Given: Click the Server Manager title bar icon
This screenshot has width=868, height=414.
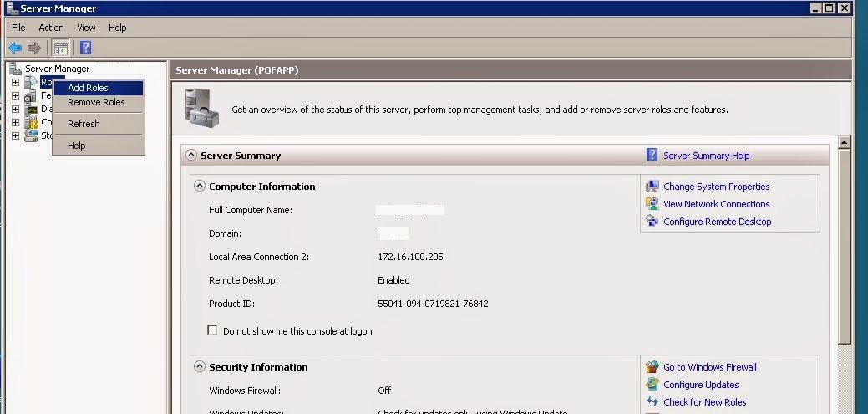Looking at the screenshot, I should click(x=11, y=8).
